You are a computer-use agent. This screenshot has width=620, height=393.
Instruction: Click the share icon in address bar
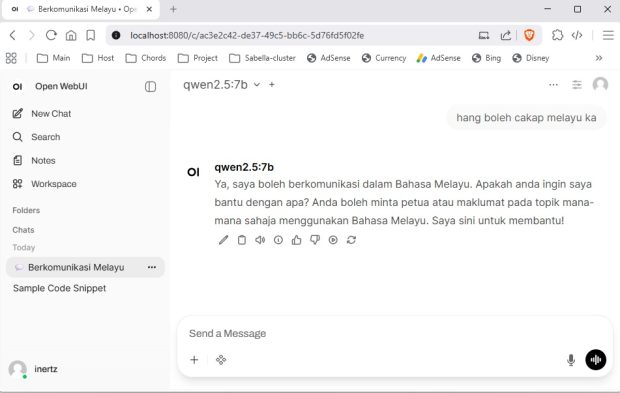point(506,36)
